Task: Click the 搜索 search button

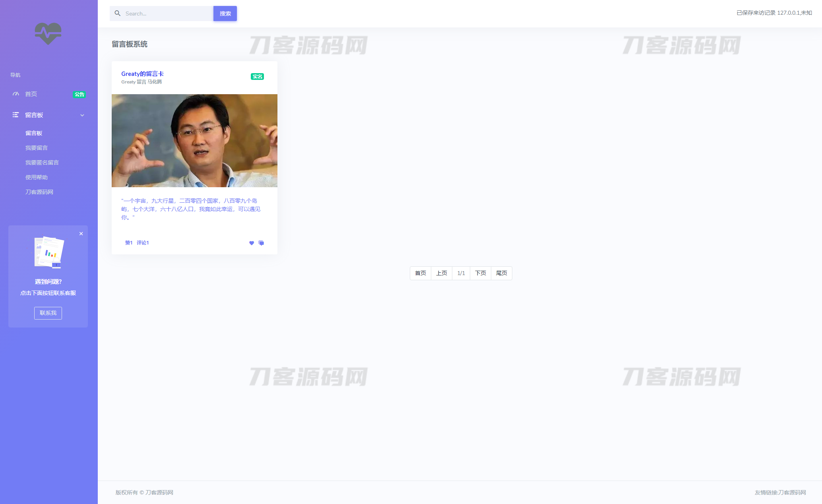Action: 225,14
